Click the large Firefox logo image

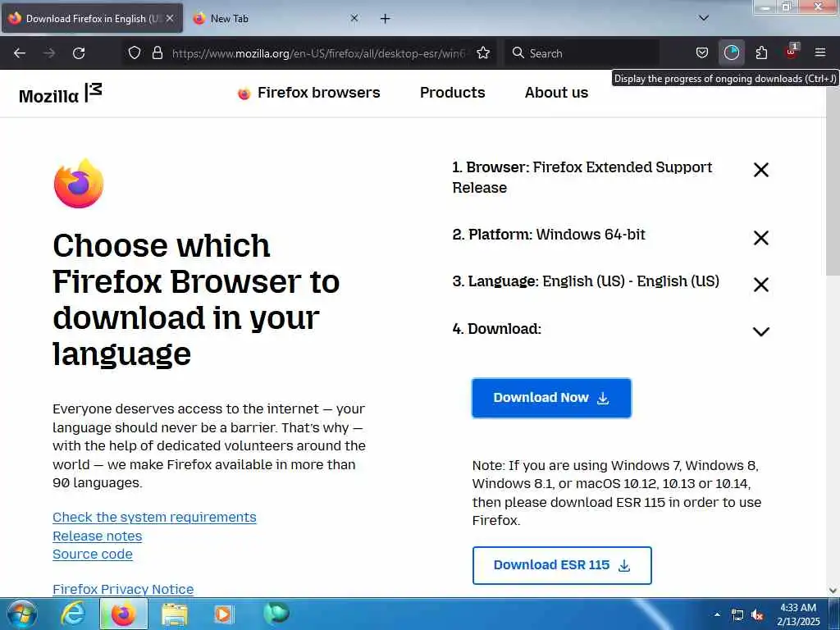(79, 183)
